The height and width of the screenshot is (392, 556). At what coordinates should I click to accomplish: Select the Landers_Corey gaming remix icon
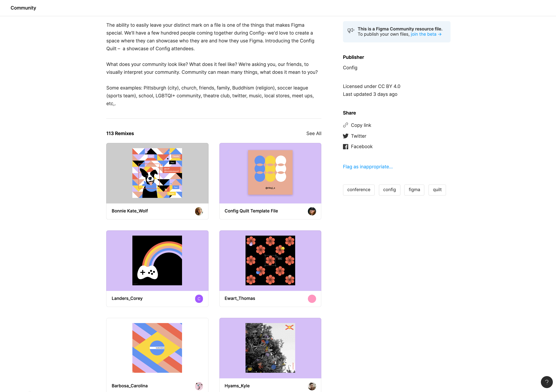tap(157, 260)
